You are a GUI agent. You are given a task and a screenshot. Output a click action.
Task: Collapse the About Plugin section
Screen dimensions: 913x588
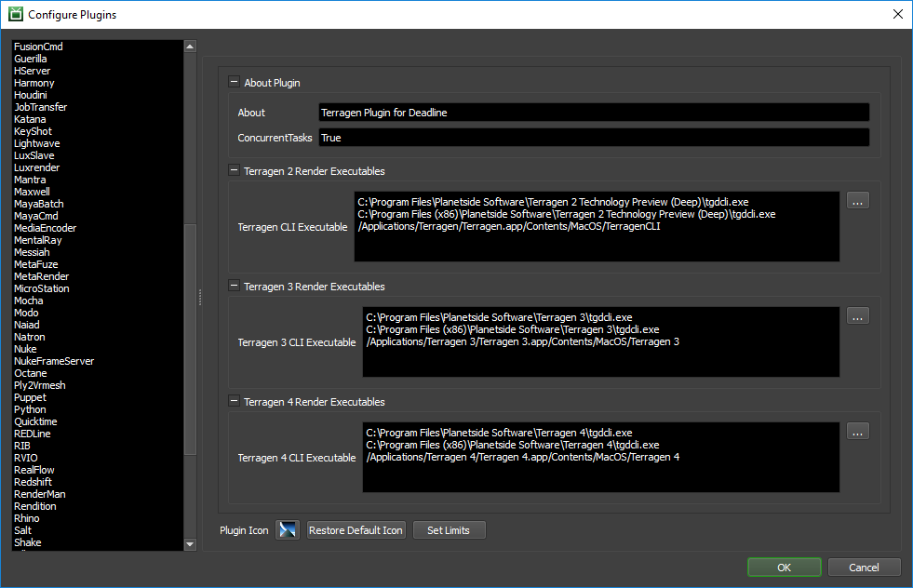[235, 82]
